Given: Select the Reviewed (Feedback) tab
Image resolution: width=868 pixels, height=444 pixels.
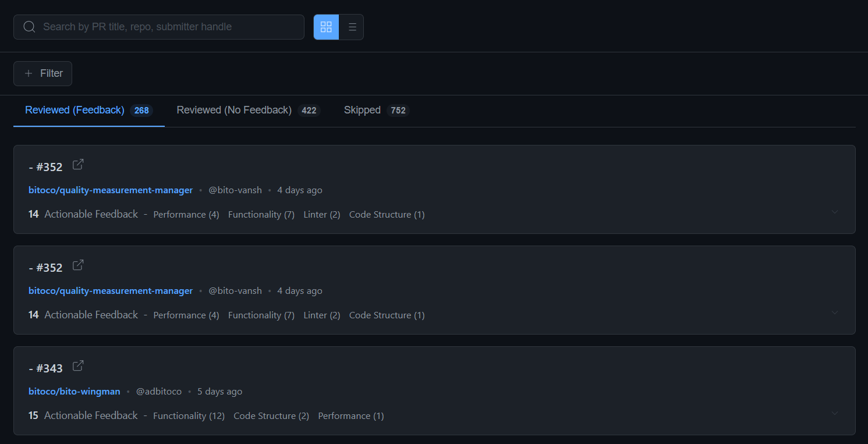Looking at the screenshot, I should tap(75, 110).
